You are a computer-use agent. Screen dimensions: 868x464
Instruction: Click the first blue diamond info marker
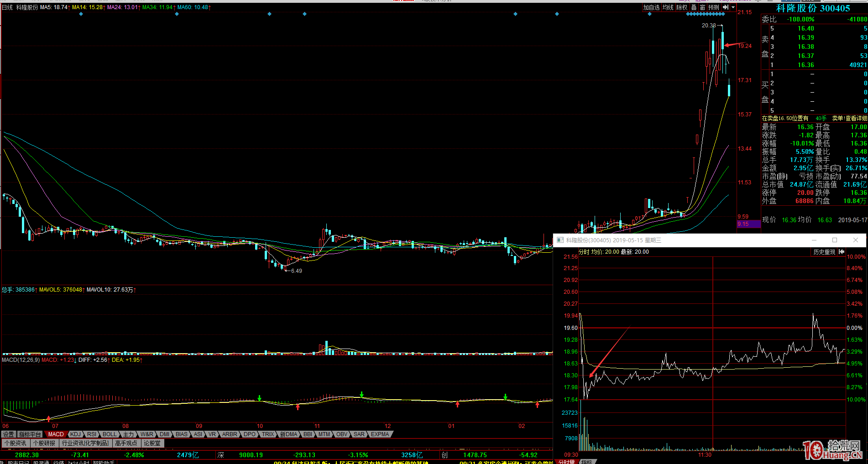pyautogui.click(x=81, y=14)
